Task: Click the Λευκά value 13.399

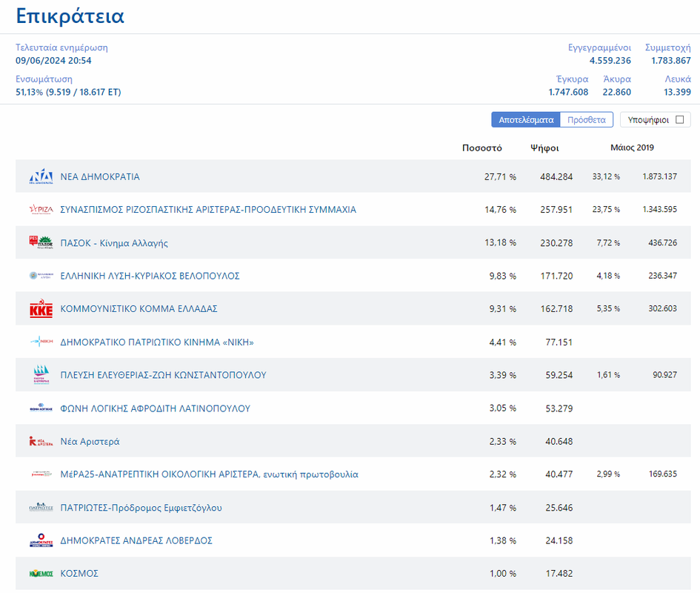Action: (x=677, y=92)
